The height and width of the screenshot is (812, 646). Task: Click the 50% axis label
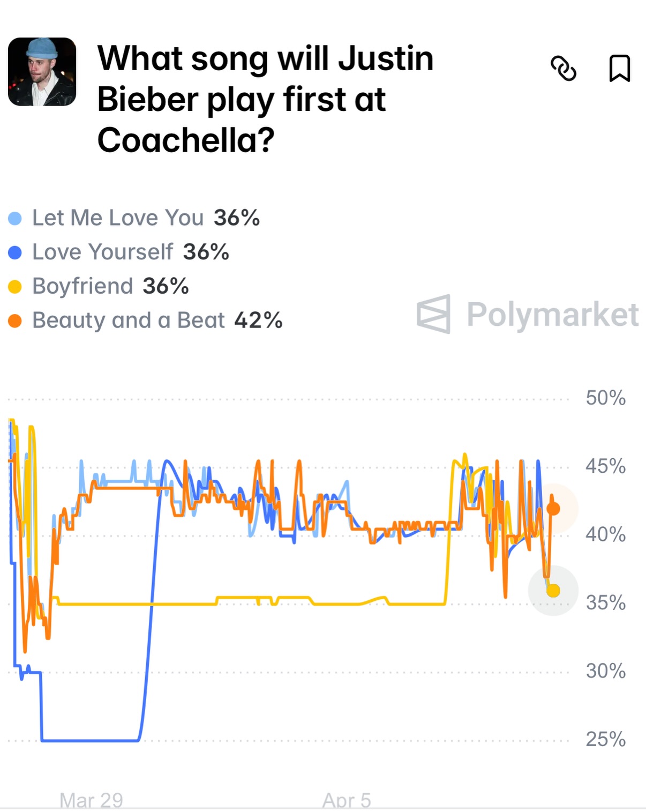[x=605, y=398]
